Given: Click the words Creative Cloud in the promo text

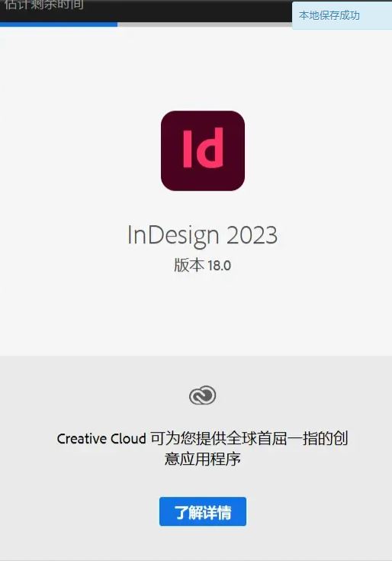Looking at the screenshot, I should [101, 439].
